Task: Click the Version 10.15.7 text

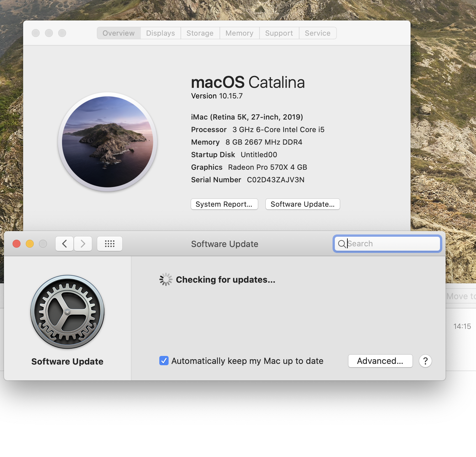Action: (217, 96)
